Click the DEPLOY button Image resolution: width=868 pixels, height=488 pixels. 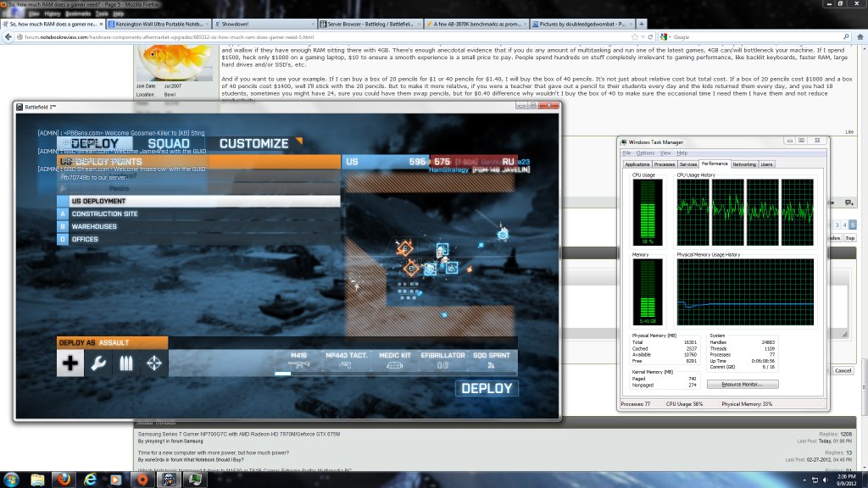(487, 388)
